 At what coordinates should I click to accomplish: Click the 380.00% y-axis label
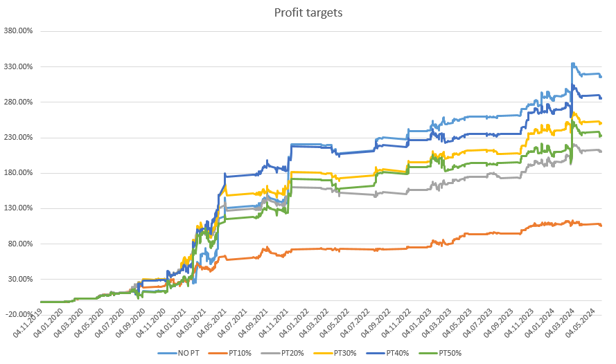pyautogui.click(x=19, y=31)
